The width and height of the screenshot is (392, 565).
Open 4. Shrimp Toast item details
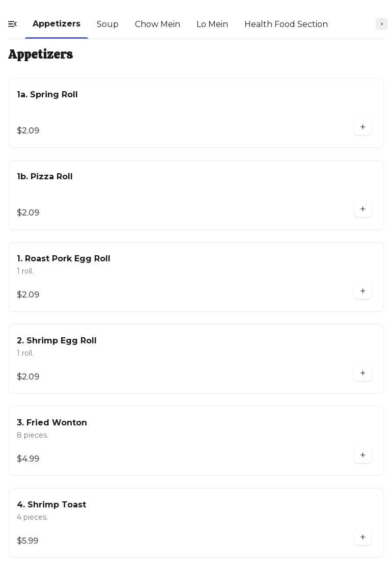(x=51, y=505)
